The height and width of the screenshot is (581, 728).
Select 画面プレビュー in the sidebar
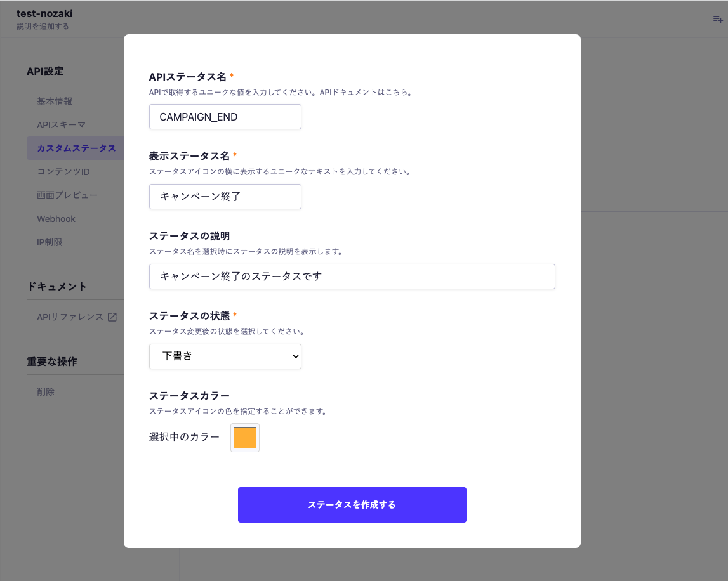67,195
